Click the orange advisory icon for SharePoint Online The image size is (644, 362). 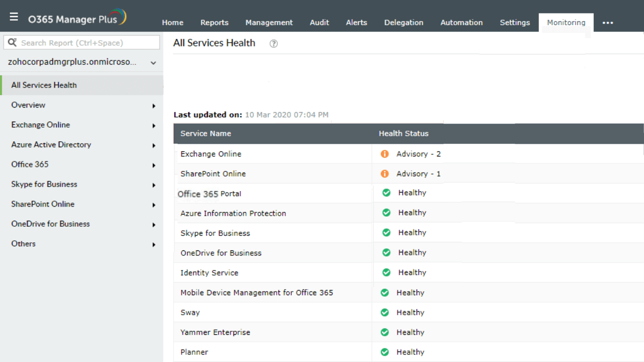(385, 174)
